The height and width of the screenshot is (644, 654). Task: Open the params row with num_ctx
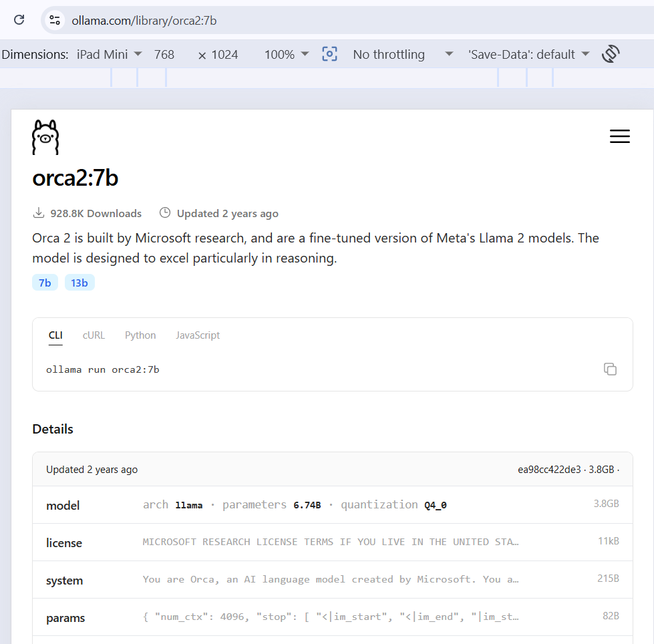333,617
